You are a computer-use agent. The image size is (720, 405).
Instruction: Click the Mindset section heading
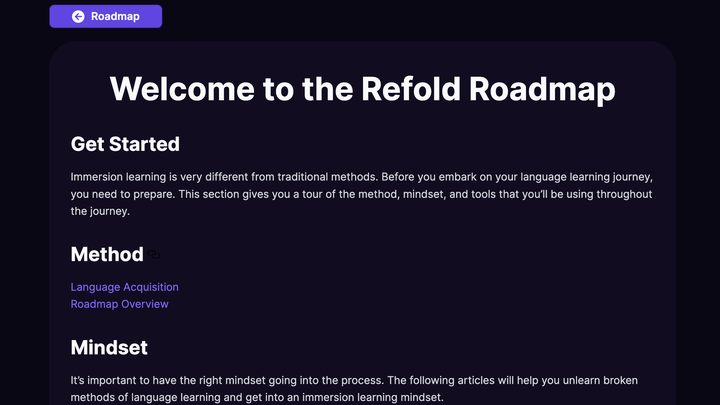(x=109, y=347)
